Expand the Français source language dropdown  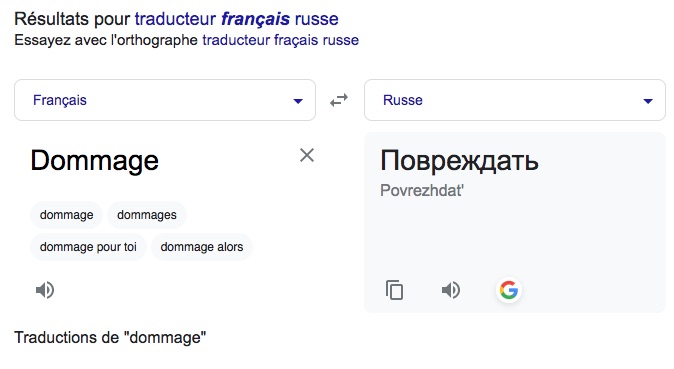click(165, 100)
